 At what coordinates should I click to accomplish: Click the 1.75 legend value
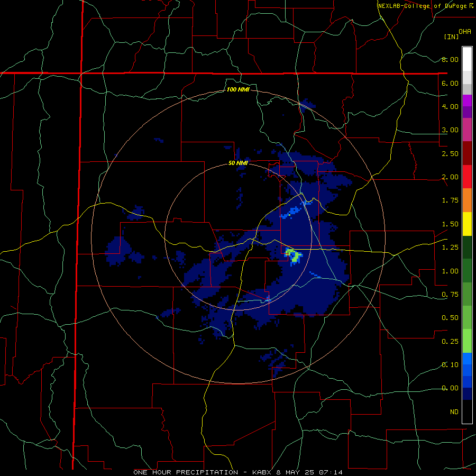(x=450, y=200)
